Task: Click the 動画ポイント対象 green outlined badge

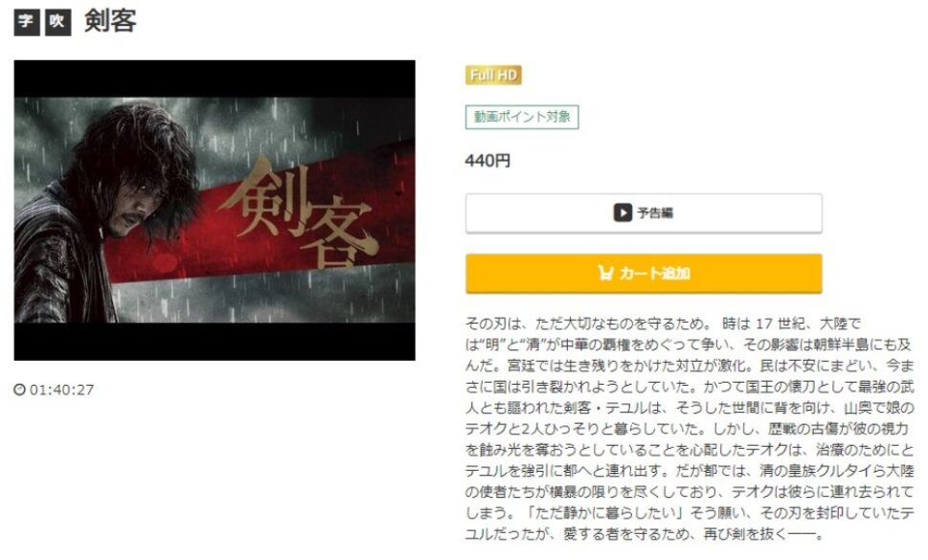Action: (522, 117)
